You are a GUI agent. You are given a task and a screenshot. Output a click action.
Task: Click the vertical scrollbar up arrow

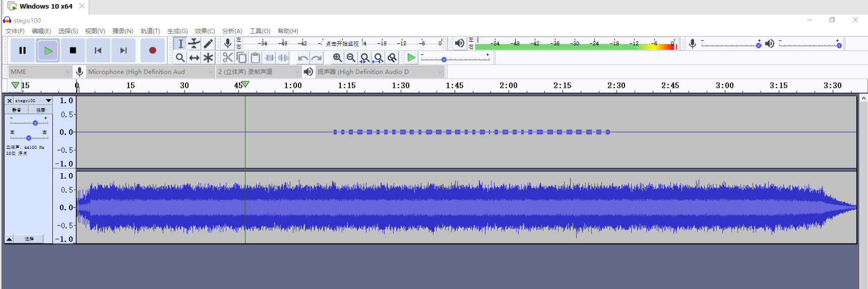pyautogui.click(x=863, y=98)
